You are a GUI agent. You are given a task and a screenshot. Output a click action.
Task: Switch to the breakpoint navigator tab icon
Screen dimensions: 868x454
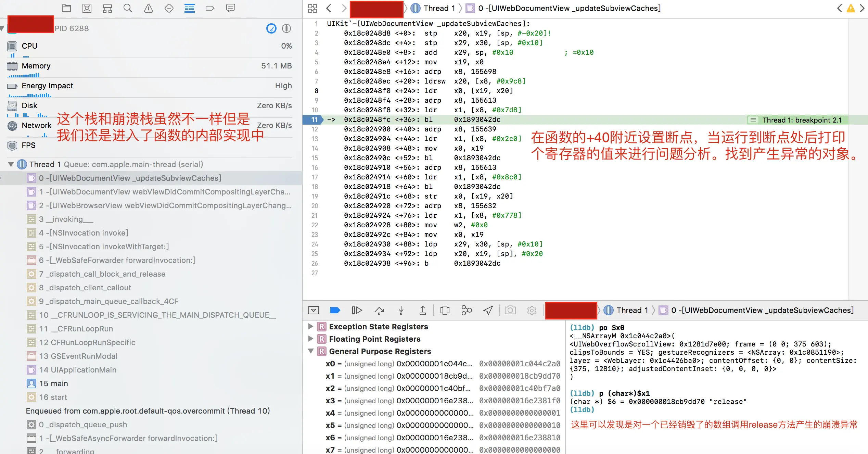click(210, 8)
